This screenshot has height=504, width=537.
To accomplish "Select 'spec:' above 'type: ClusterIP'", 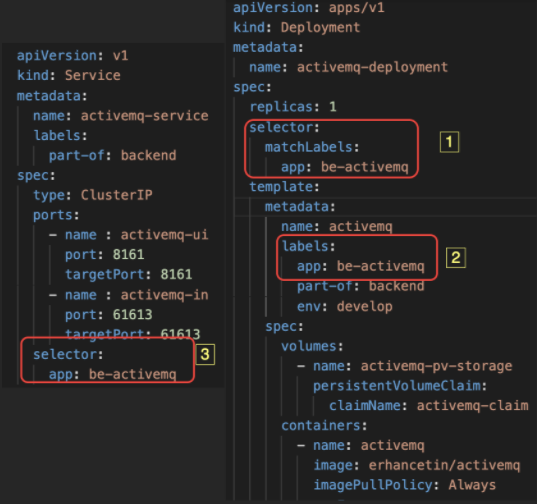I will click(36, 175).
